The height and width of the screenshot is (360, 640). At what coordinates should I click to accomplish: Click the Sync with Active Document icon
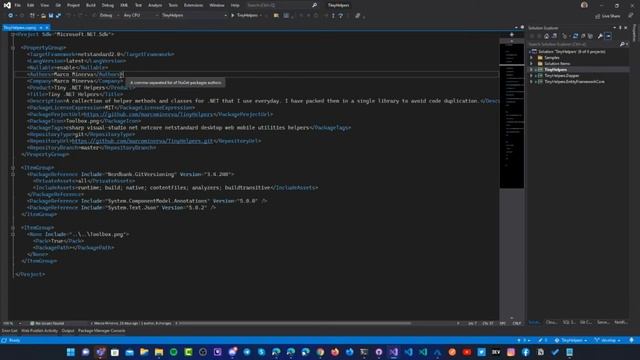(575, 36)
